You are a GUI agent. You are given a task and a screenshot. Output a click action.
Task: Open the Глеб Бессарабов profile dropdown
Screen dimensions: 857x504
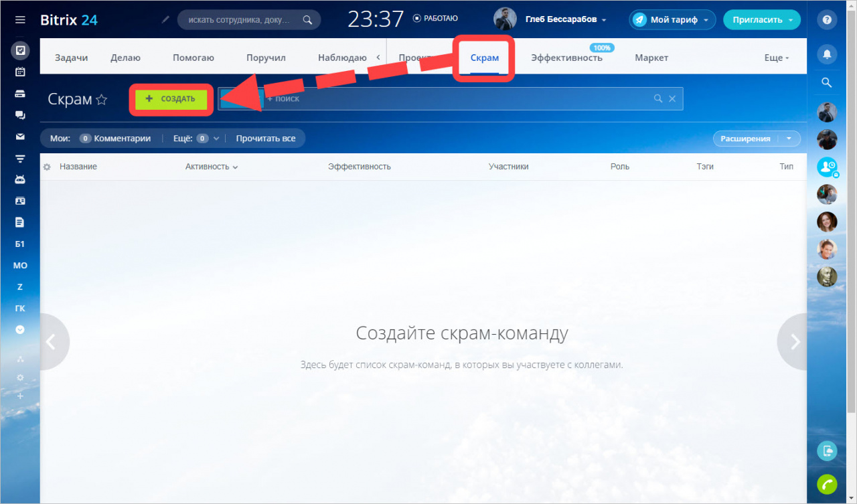(566, 19)
